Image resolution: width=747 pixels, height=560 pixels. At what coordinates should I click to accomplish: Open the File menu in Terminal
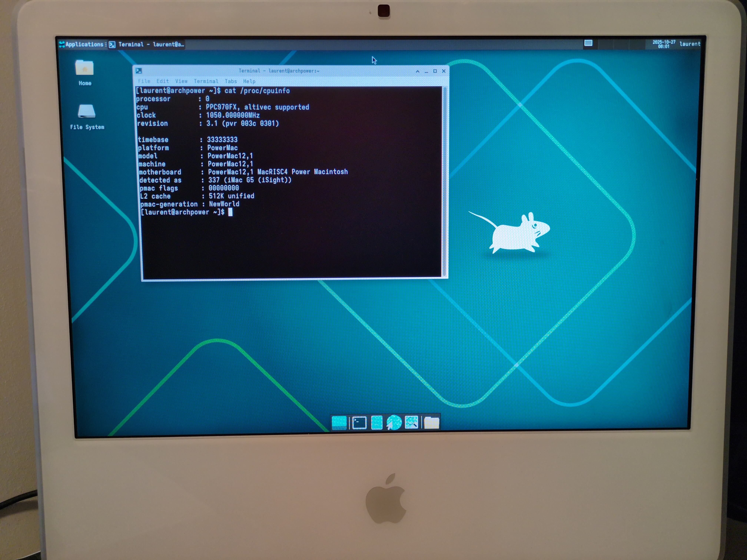pyautogui.click(x=144, y=81)
